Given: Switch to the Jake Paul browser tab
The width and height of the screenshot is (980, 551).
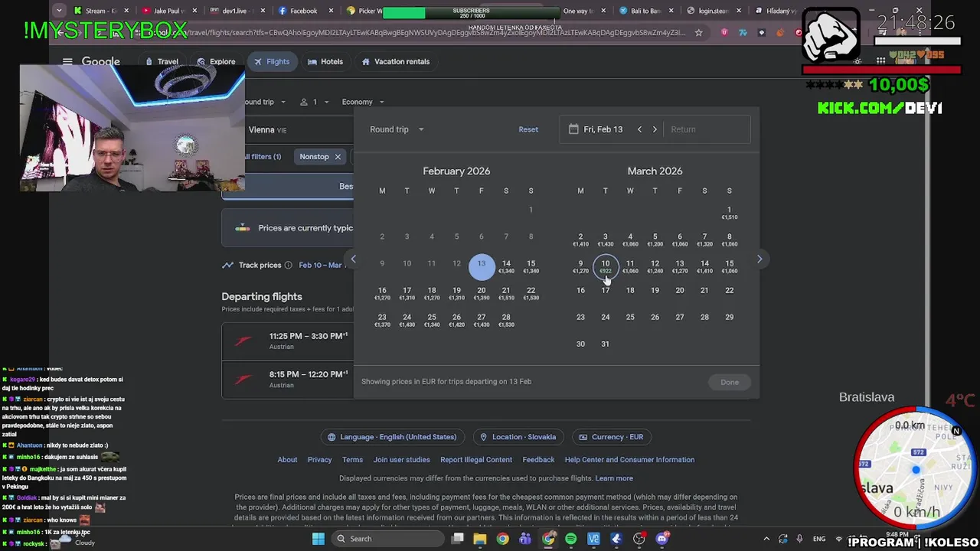Looking at the screenshot, I should (168, 11).
